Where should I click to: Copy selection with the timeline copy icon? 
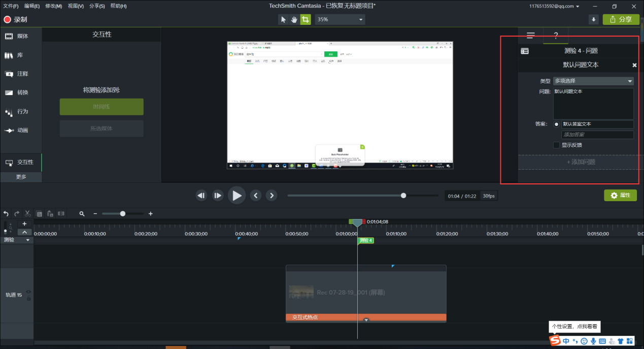point(39,214)
